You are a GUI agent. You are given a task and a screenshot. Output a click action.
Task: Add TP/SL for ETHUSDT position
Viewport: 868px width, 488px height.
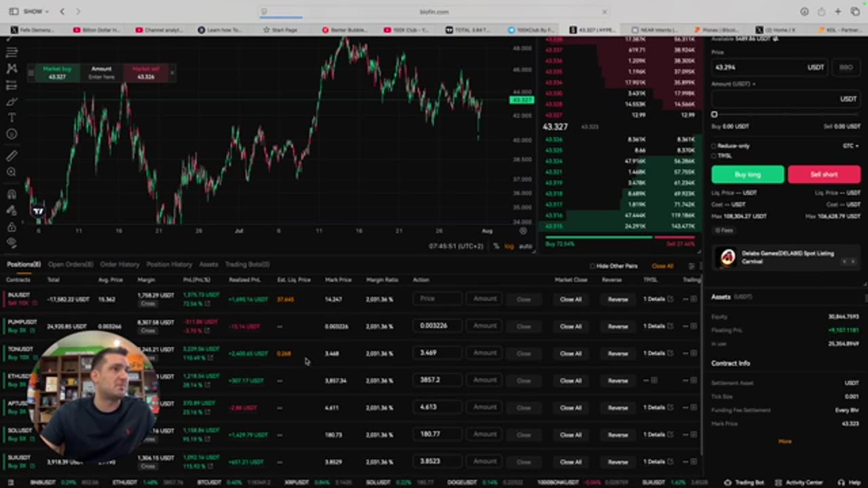654,380
